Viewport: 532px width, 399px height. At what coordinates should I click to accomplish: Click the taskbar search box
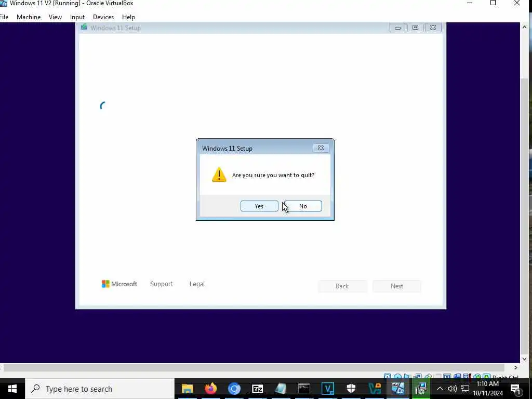100,389
